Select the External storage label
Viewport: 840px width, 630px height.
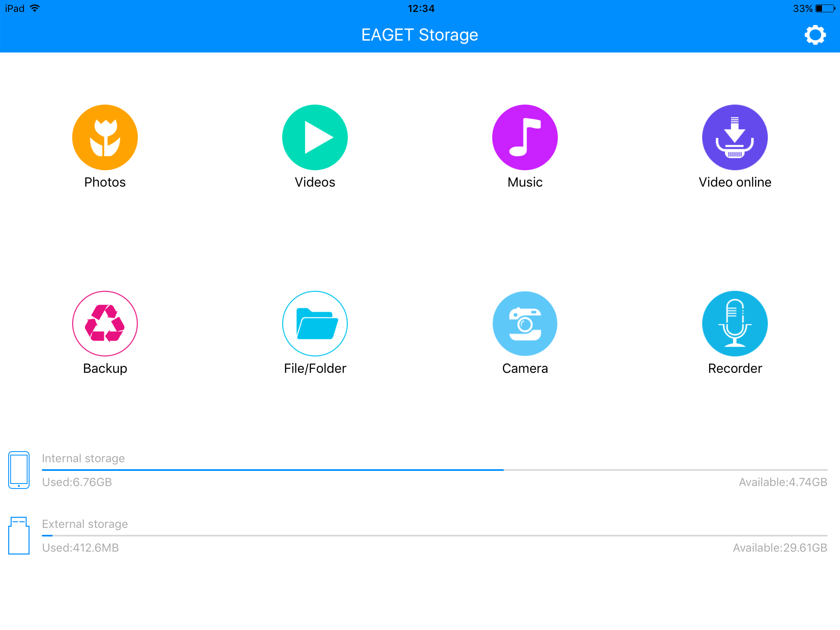click(x=85, y=524)
